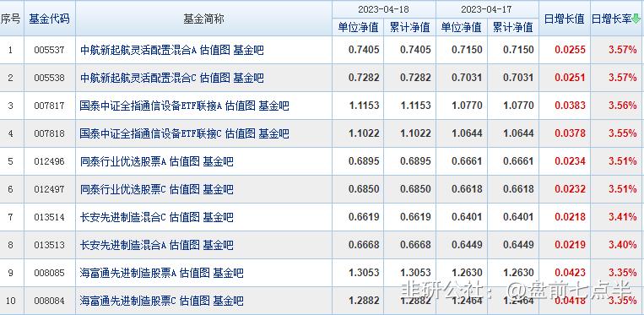This screenshot has height=315, width=644.
Task: Click fund code 008085
Action: 49,273
